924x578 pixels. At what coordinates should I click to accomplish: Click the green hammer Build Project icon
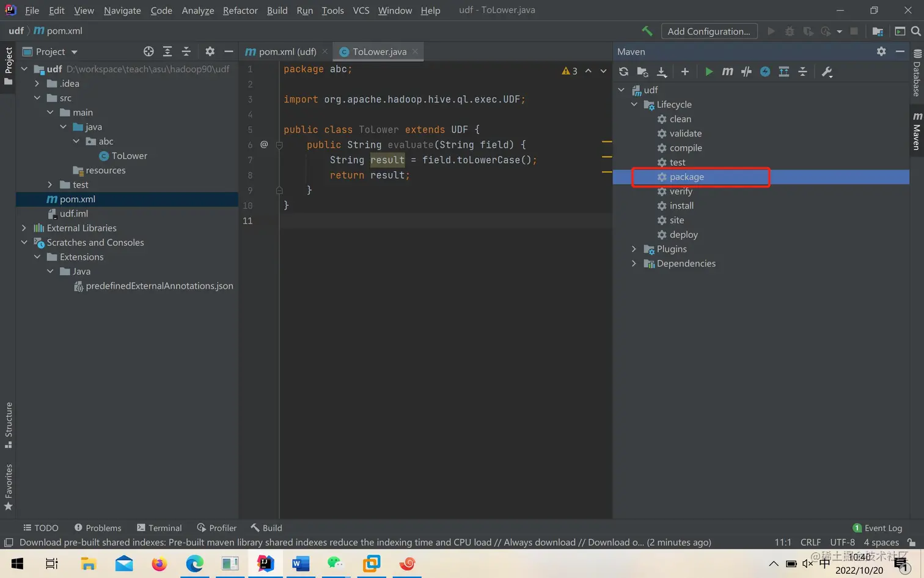click(647, 31)
